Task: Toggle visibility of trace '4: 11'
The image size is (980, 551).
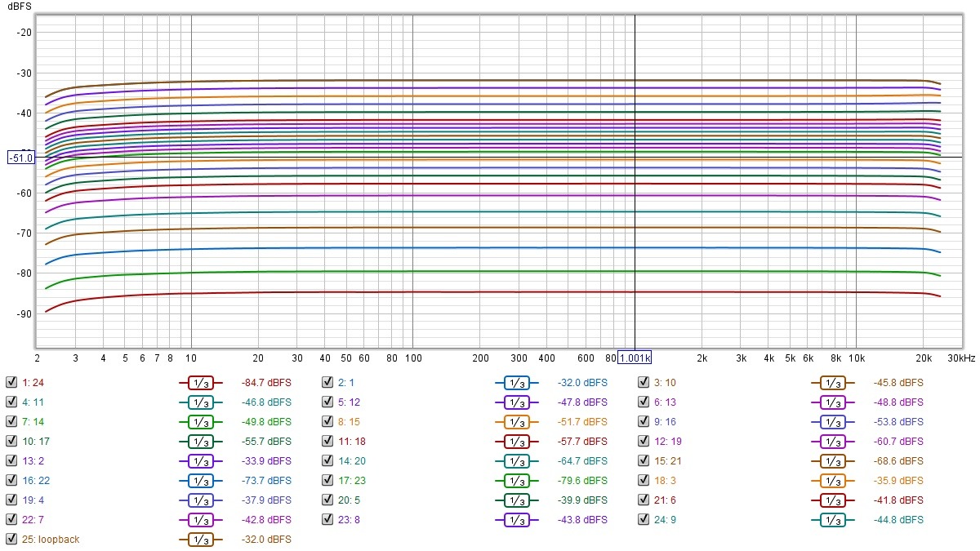Action: point(11,402)
